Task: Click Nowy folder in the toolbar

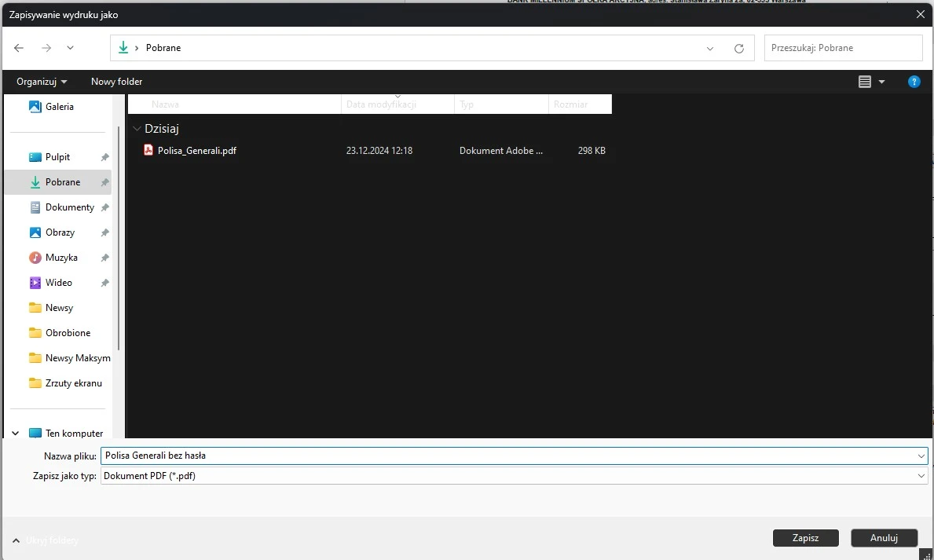Action: point(116,82)
